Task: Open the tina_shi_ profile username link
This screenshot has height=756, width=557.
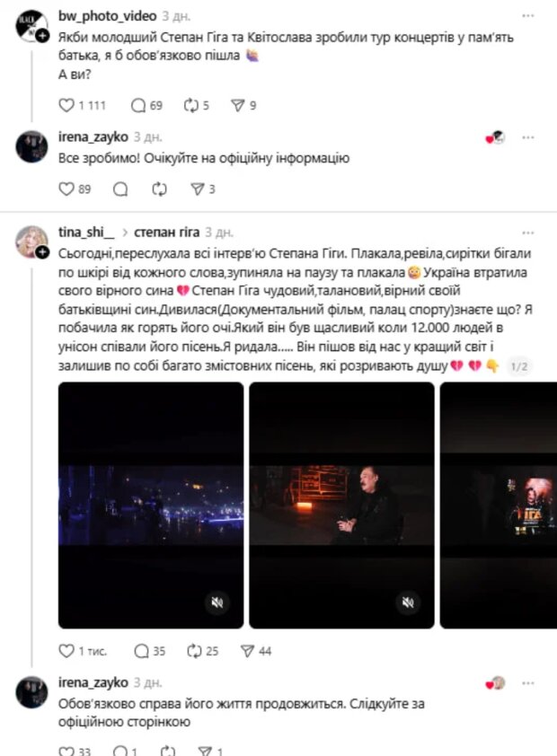Action: coord(86,233)
